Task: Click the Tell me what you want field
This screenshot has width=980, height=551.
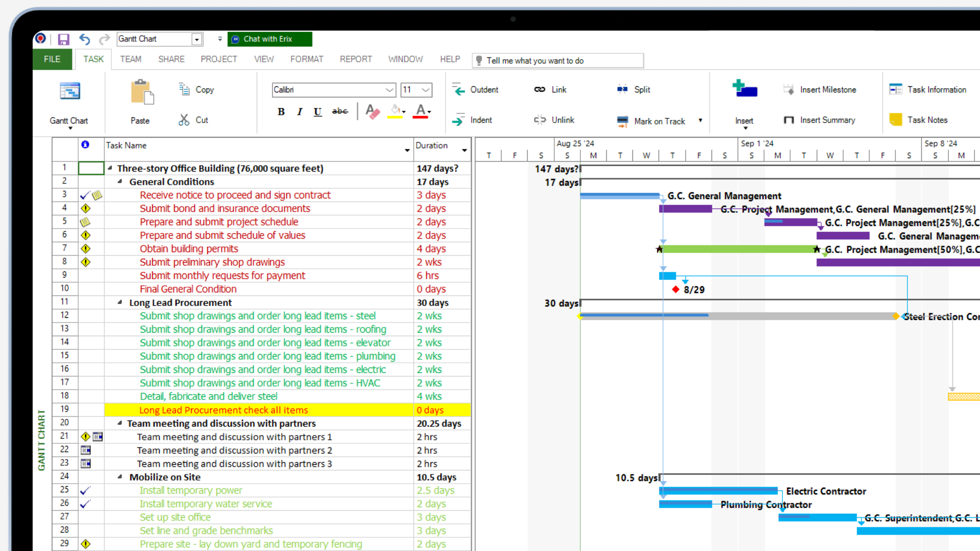Action: click(x=556, y=60)
